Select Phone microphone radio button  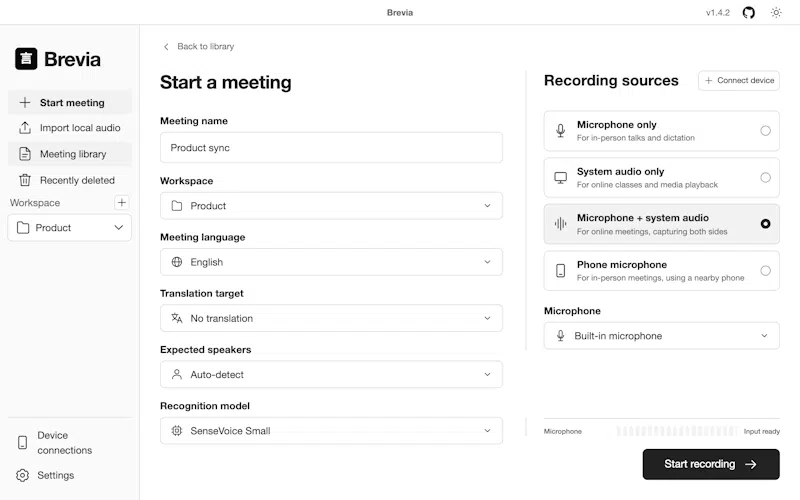(765, 270)
